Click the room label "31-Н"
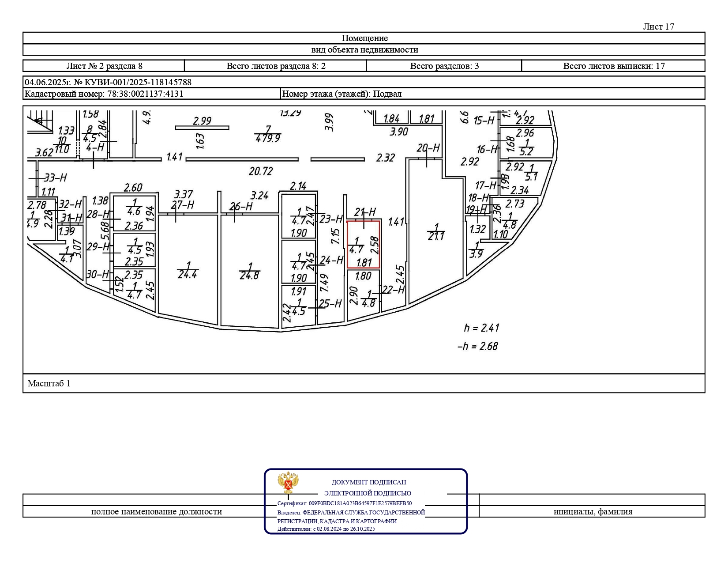Image resolution: width=728 pixels, height=563 pixels. [71, 218]
